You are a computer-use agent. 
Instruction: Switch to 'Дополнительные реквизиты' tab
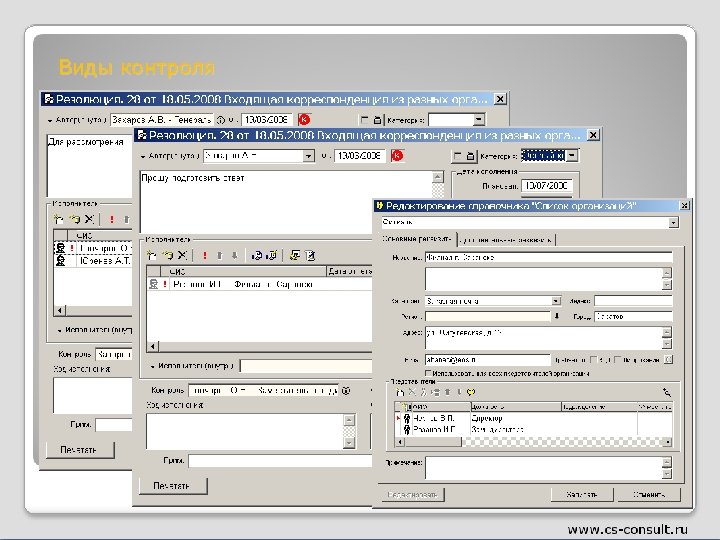coord(506,240)
